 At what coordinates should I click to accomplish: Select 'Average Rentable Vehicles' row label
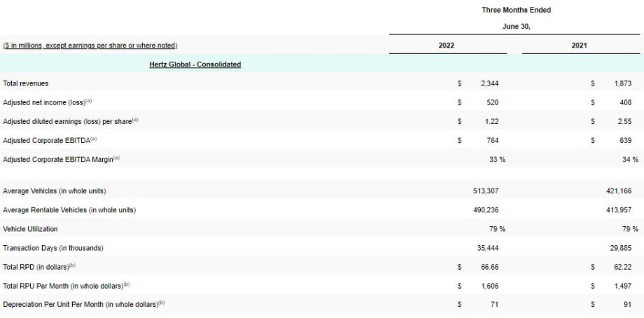coord(69,210)
